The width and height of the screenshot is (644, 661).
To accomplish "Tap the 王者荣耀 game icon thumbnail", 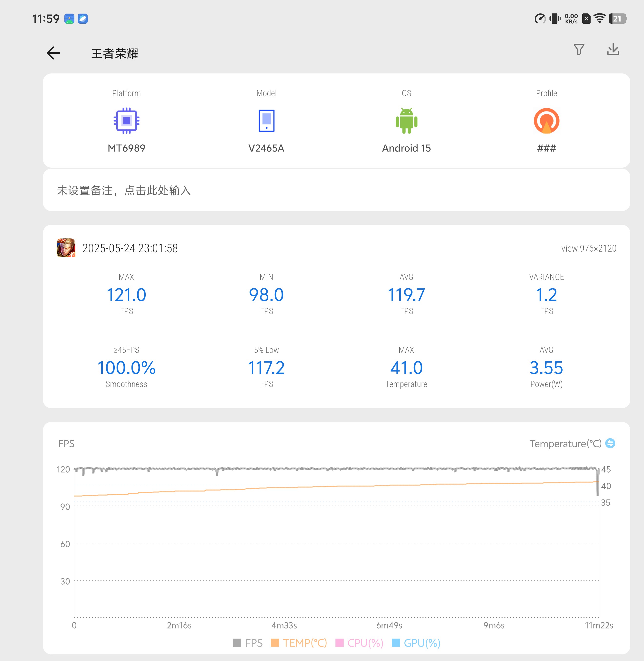I will tap(66, 248).
